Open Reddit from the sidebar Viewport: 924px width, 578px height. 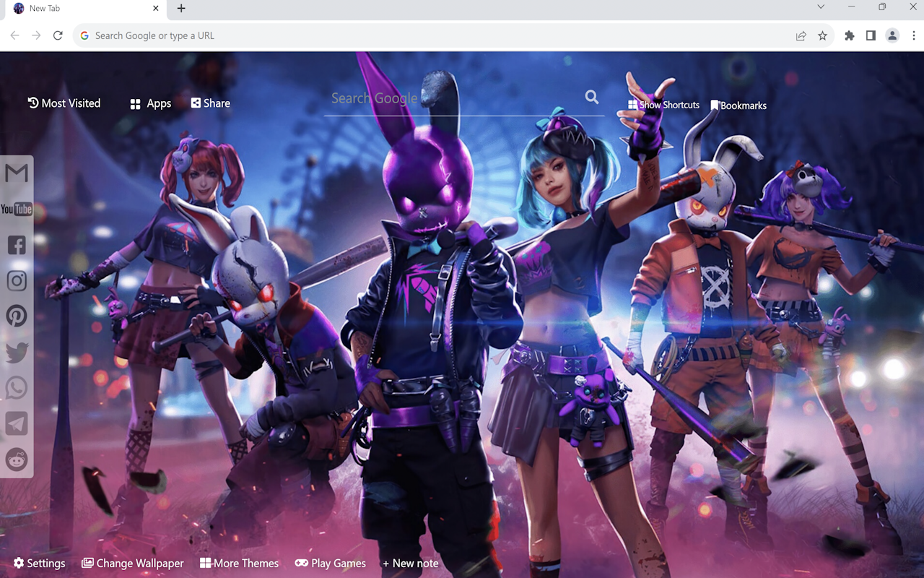click(17, 460)
